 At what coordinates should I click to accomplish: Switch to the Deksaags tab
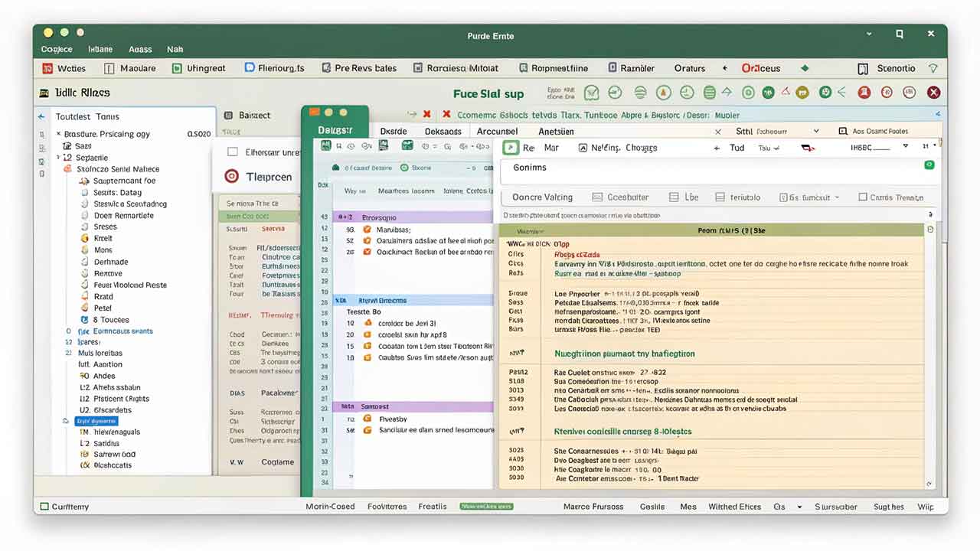(x=443, y=131)
